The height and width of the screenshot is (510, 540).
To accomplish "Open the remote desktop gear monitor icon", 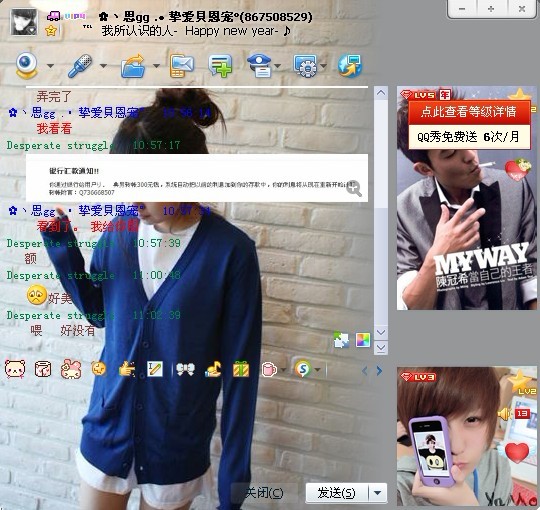I will tap(305, 65).
